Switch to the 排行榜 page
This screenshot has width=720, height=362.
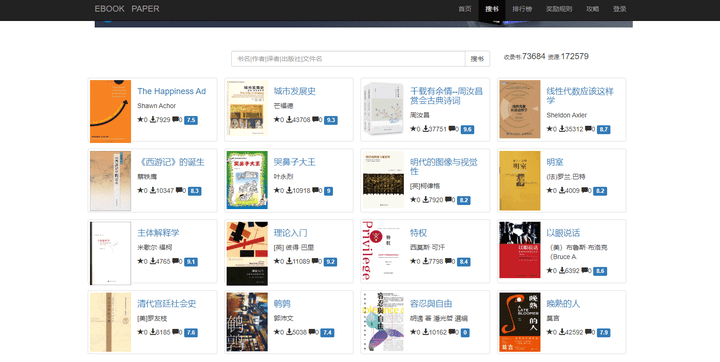pyautogui.click(x=522, y=9)
